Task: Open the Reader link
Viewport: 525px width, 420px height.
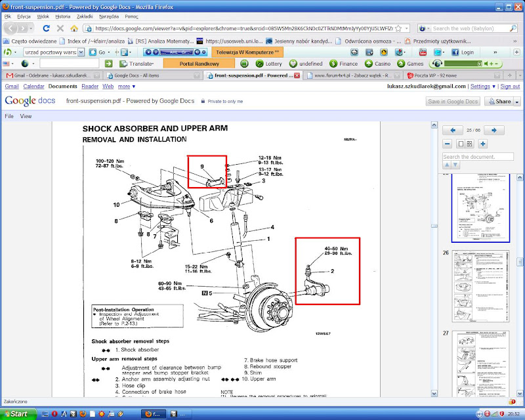Action: click(x=90, y=87)
